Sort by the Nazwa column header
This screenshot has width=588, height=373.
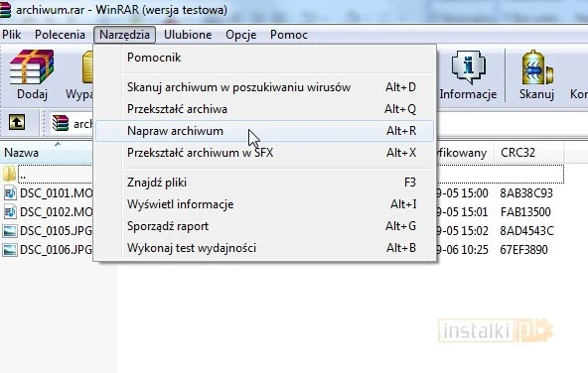coord(46,153)
